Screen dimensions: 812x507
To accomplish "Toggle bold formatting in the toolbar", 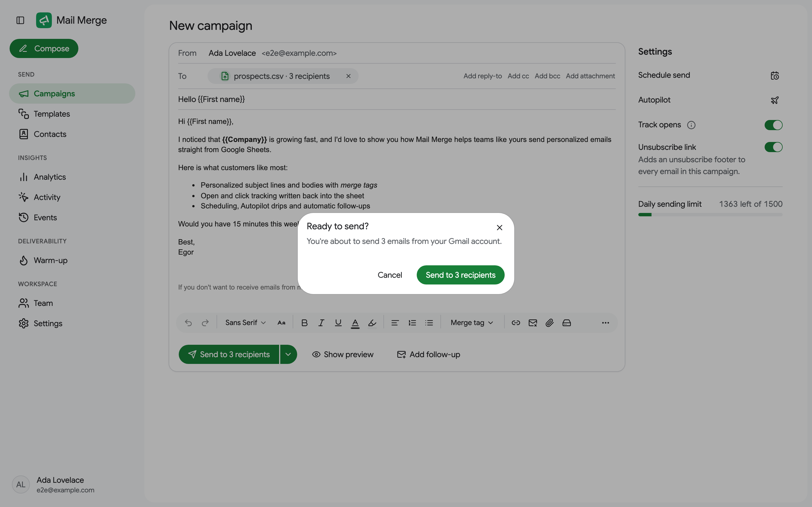I will (x=304, y=323).
